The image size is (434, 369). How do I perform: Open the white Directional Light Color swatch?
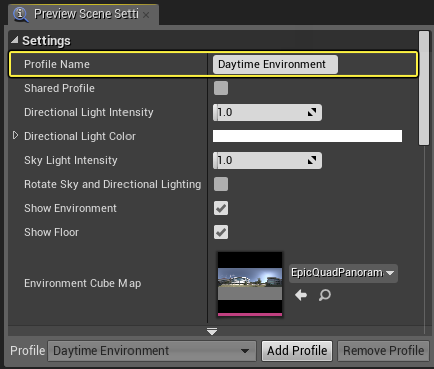pos(307,136)
